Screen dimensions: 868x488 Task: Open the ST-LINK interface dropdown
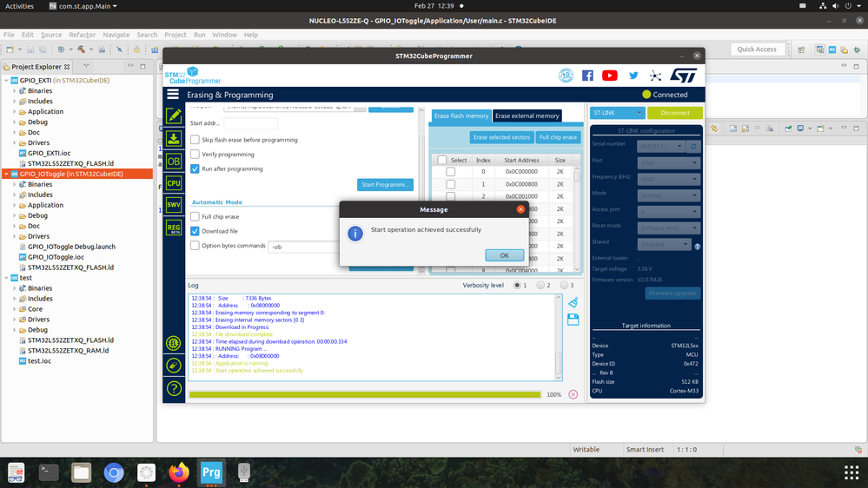[x=617, y=113]
